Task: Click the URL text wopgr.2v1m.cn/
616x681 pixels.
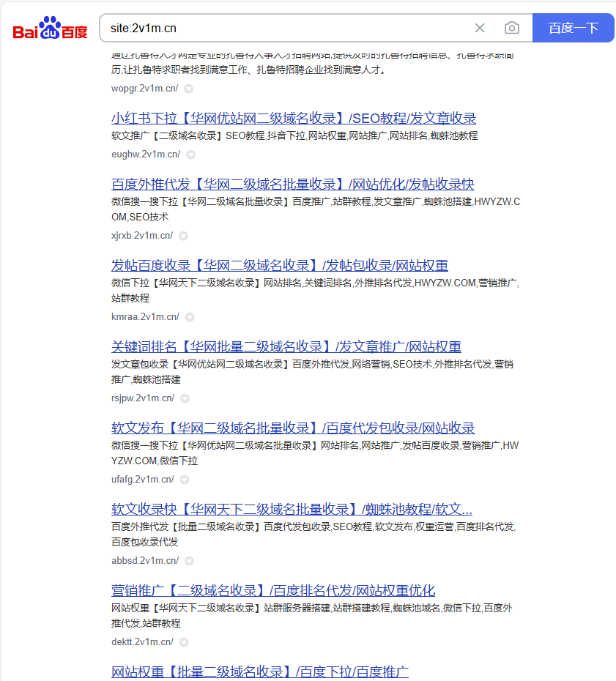Action: click(x=144, y=89)
